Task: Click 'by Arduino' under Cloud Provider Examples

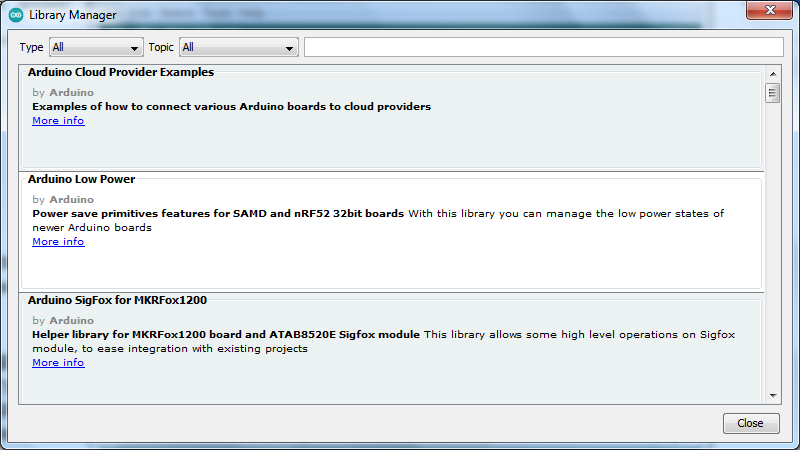Action: point(63,92)
